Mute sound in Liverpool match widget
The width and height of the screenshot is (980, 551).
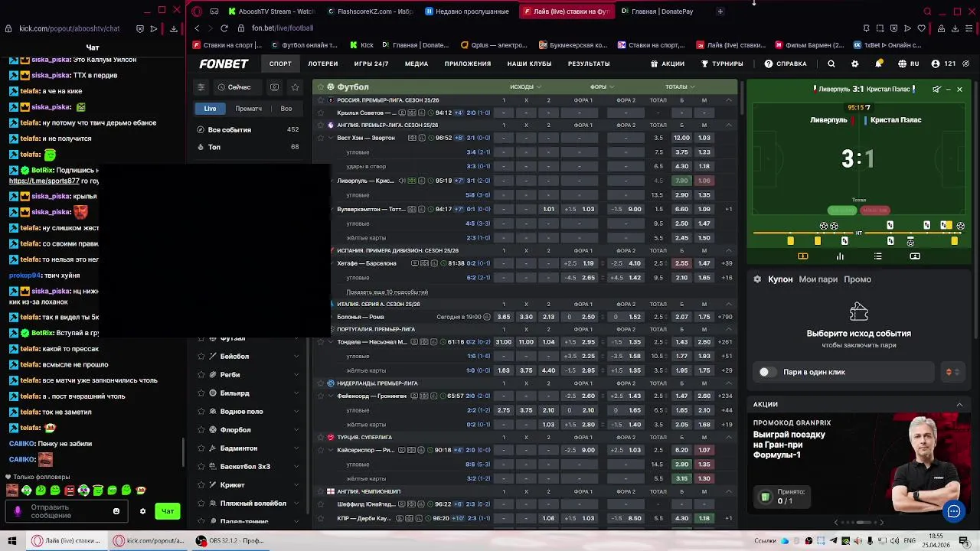click(936, 90)
